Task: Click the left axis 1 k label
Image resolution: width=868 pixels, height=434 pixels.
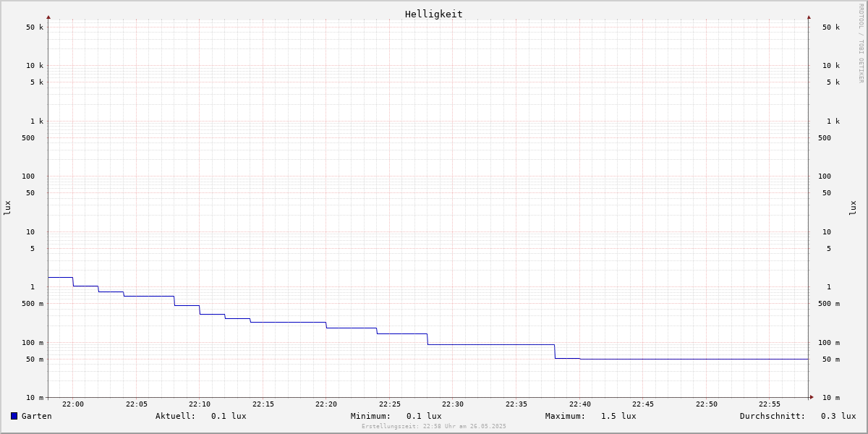Action: coord(37,122)
